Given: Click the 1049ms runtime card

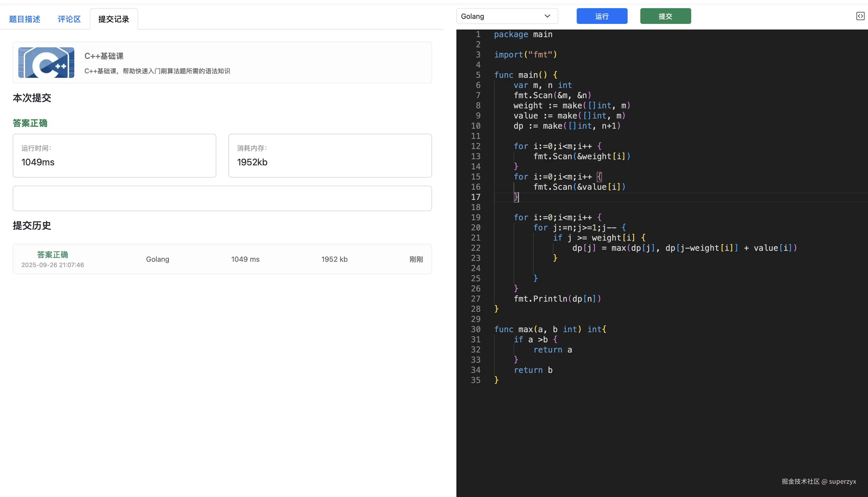Looking at the screenshot, I should pyautogui.click(x=114, y=156).
